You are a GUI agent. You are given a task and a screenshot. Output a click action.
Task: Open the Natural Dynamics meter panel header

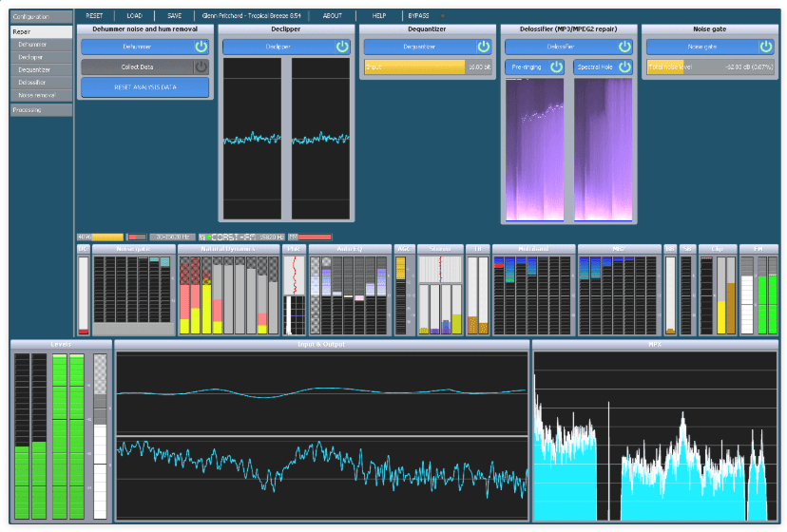pos(229,249)
